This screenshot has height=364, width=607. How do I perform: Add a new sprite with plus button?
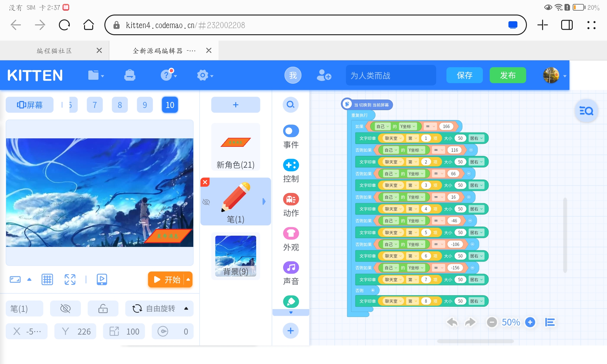(236, 105)
